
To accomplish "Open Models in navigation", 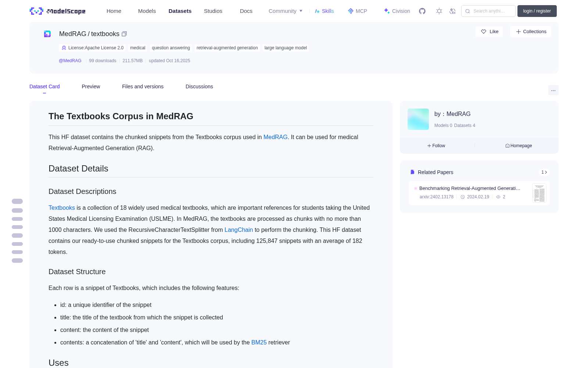I will [147, 11].
